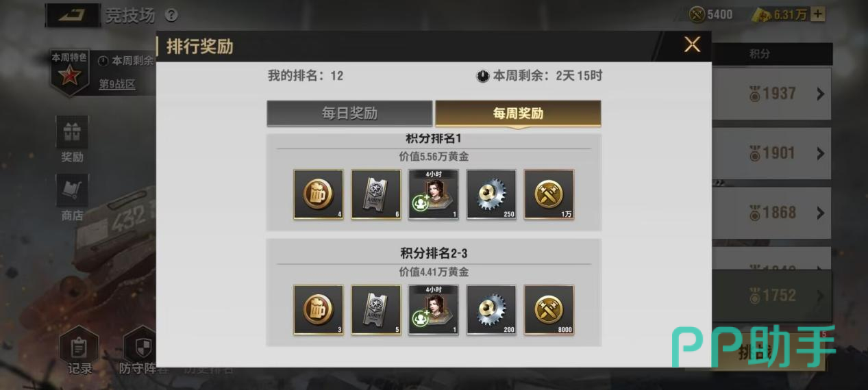Tap the gear parts reward with 200

point(491,310)
